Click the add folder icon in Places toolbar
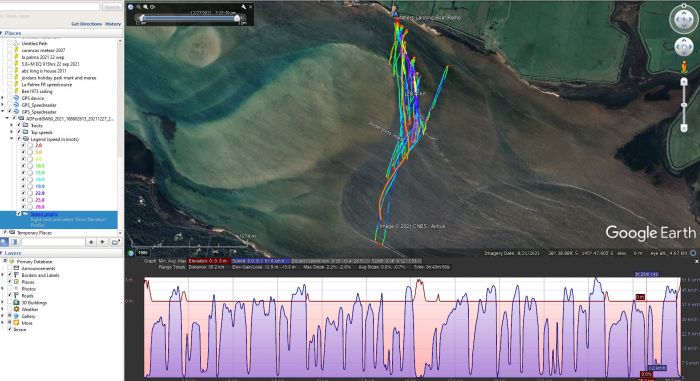 [116, 242]
